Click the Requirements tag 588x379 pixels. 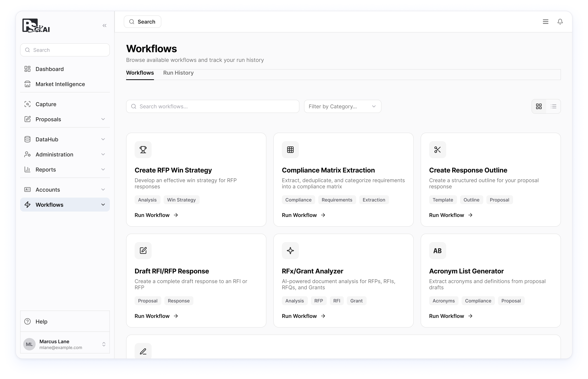click(337, 200)
